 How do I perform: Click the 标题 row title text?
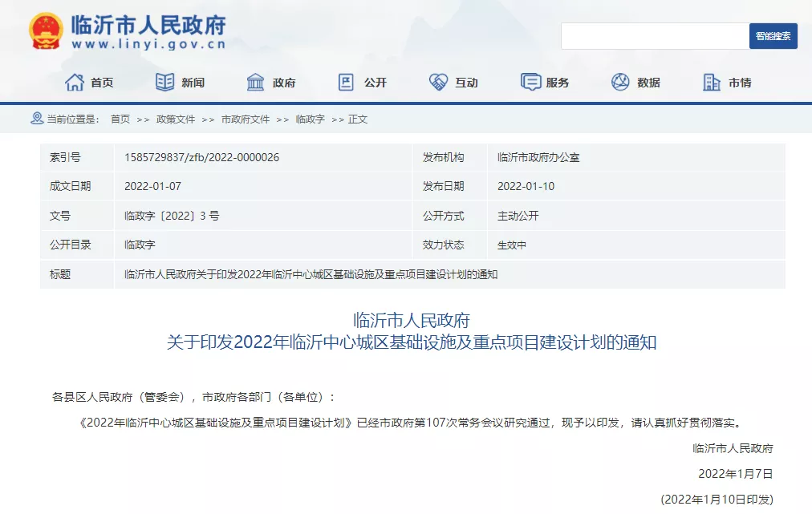pos(311,274)
